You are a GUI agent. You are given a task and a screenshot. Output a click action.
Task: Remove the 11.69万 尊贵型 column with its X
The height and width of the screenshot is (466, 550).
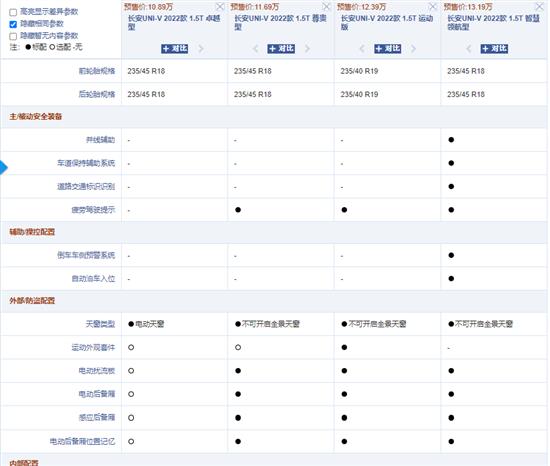[x=327, y=6]
